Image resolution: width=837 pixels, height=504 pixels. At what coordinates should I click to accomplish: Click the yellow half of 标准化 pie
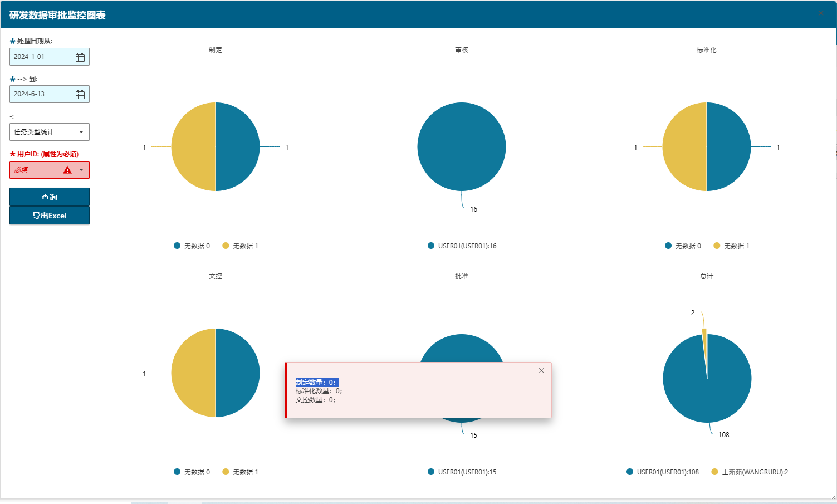click(x=684, y=146)
